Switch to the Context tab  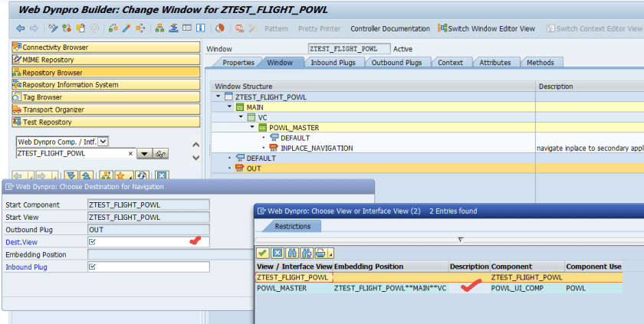450,62
